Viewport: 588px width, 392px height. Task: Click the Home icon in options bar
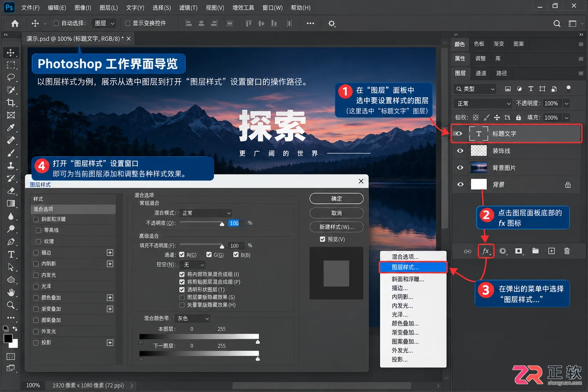pos(15,23)
